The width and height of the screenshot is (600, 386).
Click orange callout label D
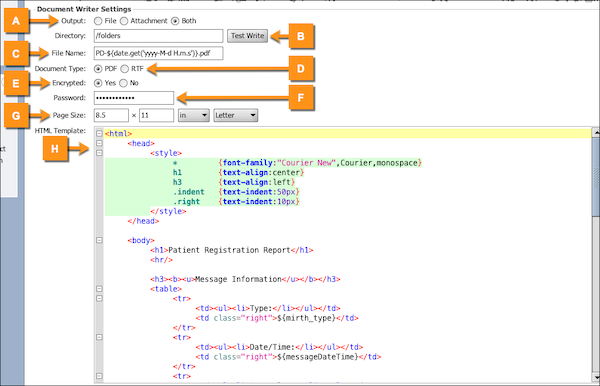tap(301, 69)
